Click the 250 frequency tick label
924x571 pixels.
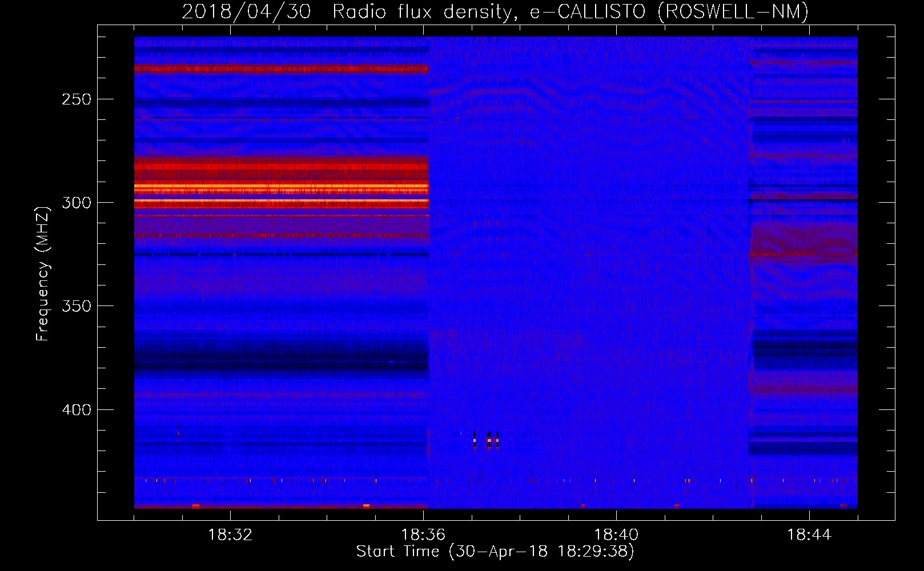(x=77, y=99)
